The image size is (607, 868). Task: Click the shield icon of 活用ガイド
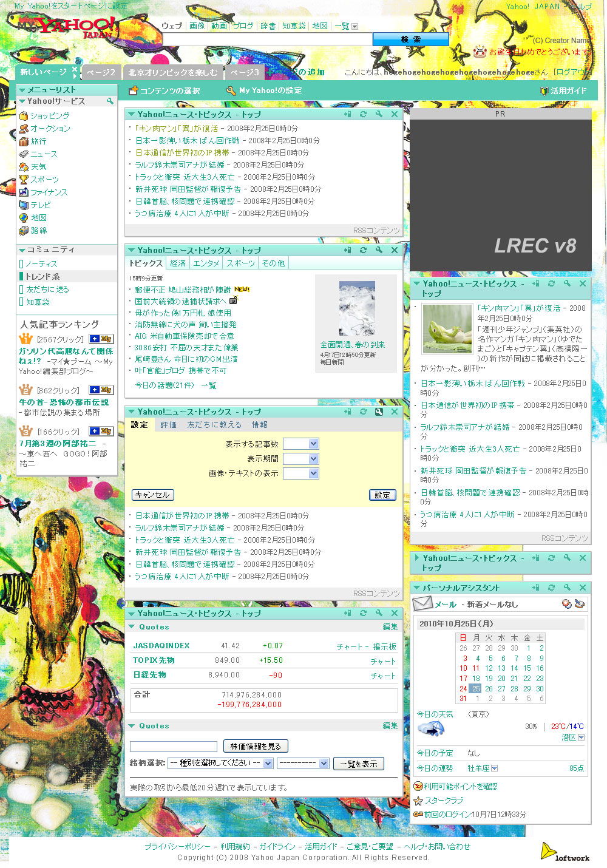click(544, 91)
